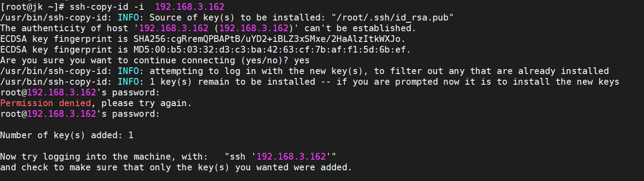Click the '1 key(s) remain to be installed' text
The image size is (644, 181).
point(232,82)
